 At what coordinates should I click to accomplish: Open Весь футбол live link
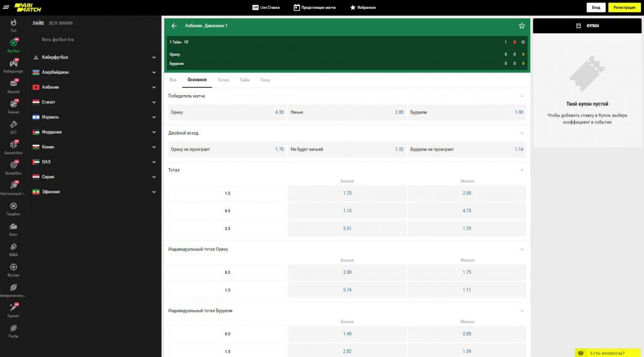click(58, 40)
